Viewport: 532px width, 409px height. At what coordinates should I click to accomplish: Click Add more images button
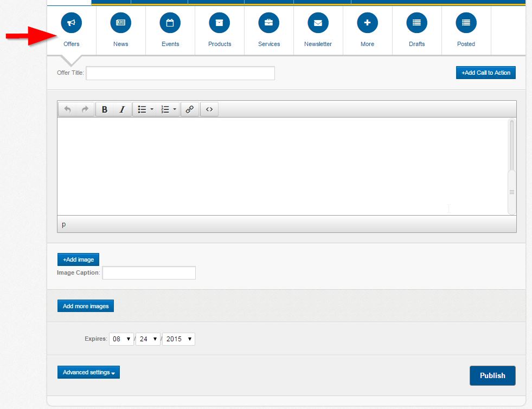tap(86, 306)
